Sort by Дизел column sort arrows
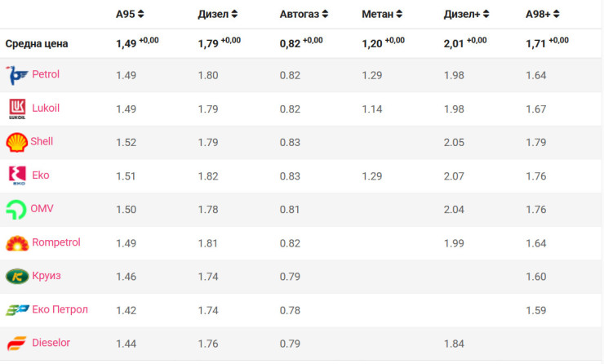 (235, 14)
